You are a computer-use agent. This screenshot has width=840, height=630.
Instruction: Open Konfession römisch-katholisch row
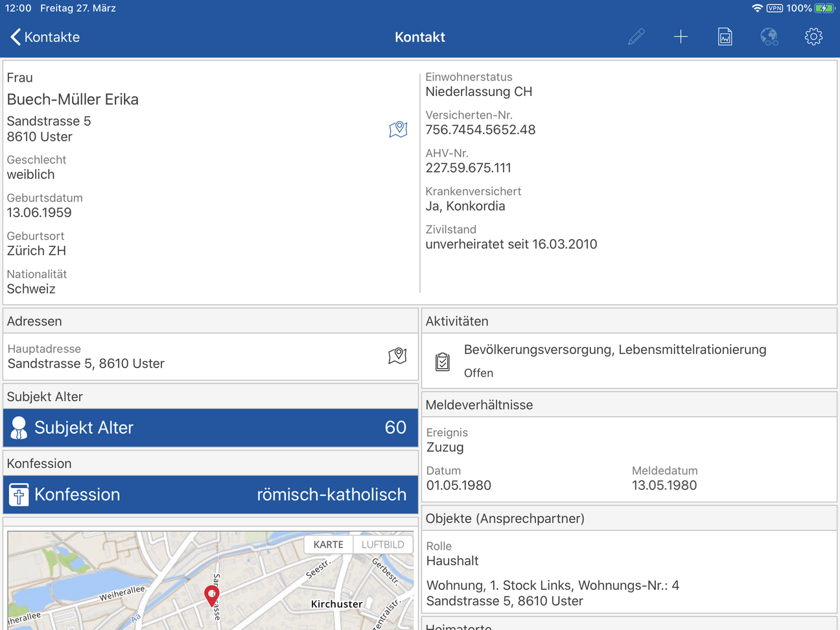tap(211, 495)
